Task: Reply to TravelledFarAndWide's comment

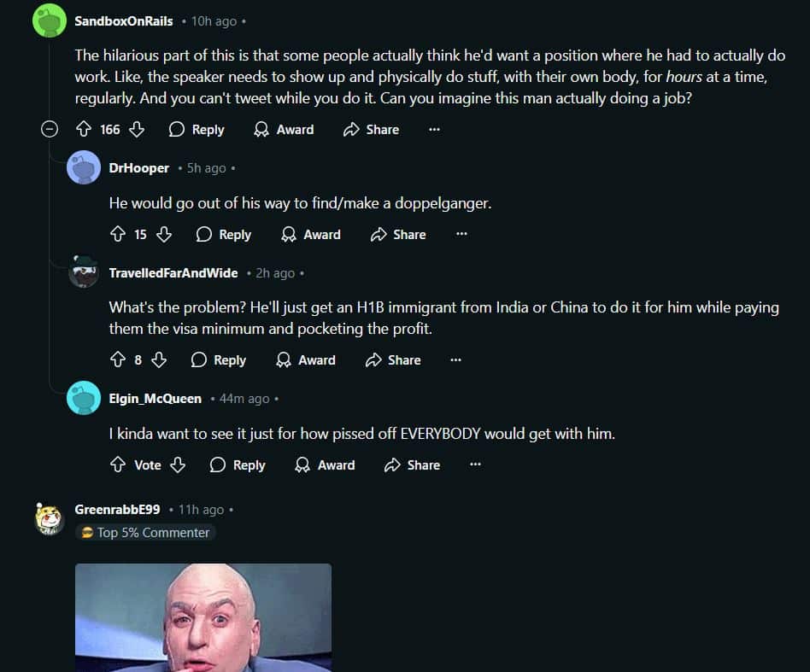Action: (x=219, y=359)
